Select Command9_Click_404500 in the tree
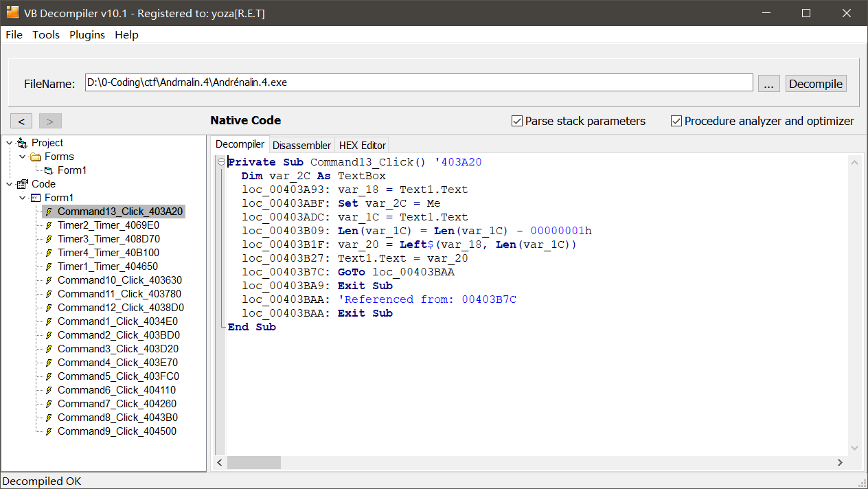This screenshot has width=868, height=489. [x=117, y=431]
